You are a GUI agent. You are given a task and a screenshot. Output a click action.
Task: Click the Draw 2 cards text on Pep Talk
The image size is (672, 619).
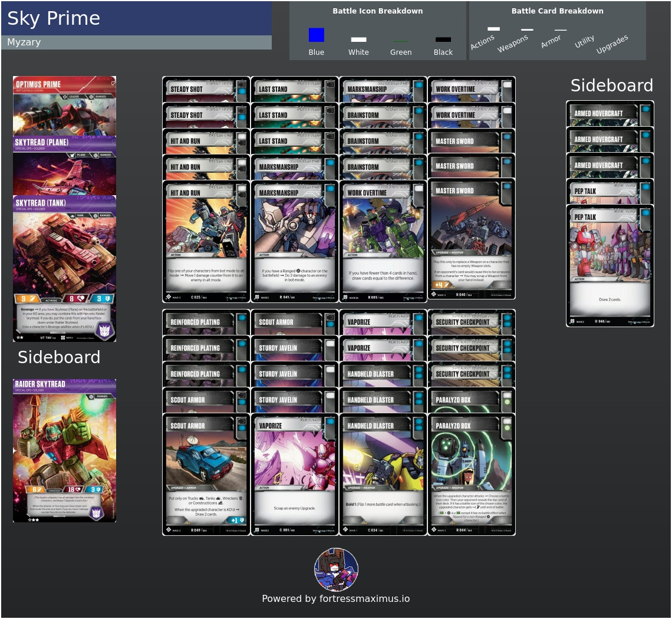pos(610,299)
